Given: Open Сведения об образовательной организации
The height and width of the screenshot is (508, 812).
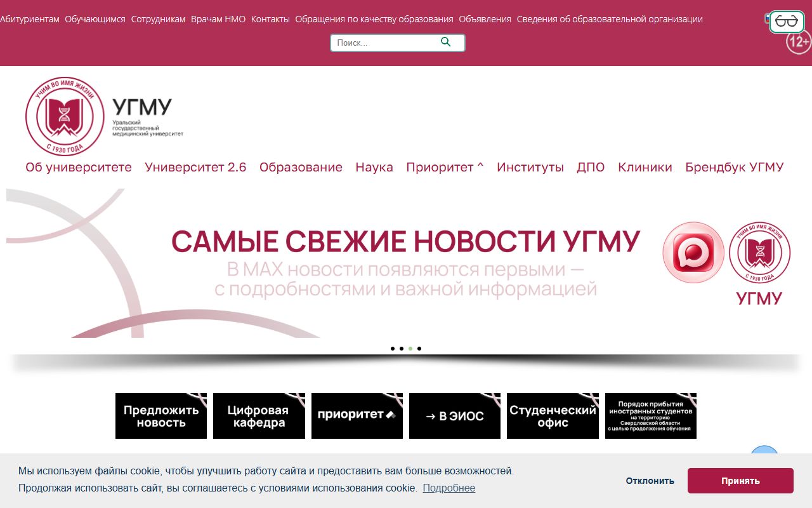Looking at the screenshot, I should pyautogui.click(x=610, y=19).
